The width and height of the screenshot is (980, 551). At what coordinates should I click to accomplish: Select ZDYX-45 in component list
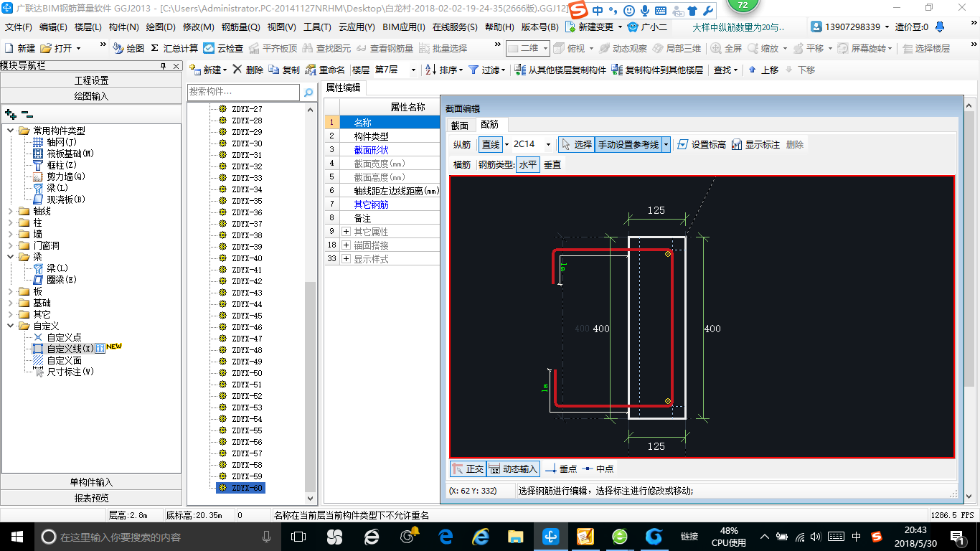pyautogui.click(x=247, y=316)
